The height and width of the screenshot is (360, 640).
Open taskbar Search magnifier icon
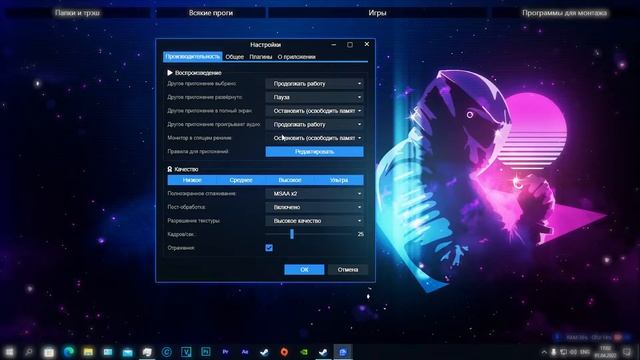29,351
